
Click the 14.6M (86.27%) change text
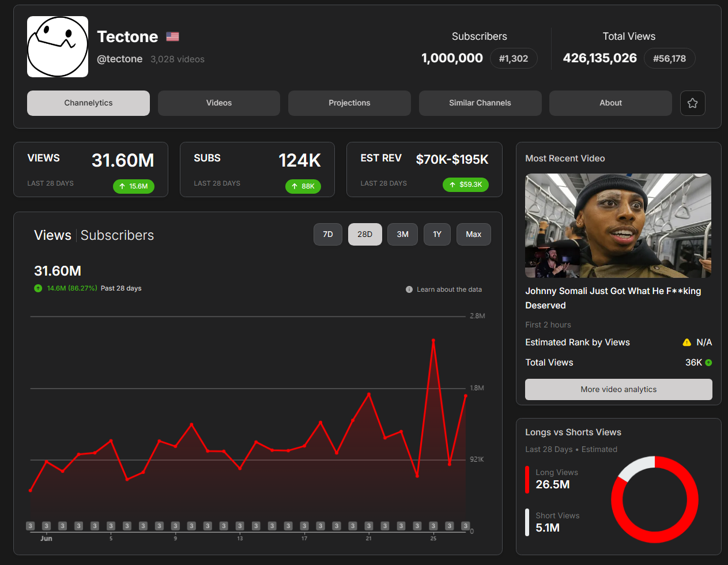coord(72,288)
